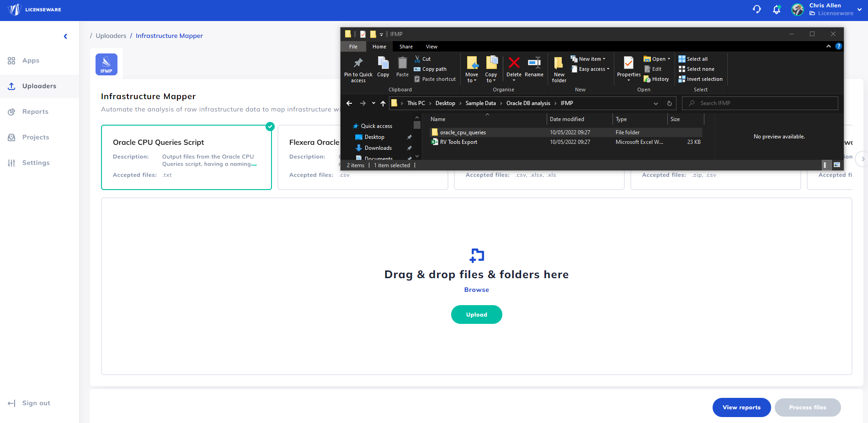The height and width of the screenshot is (423, 868).
Task: Click Sign out in sidebar
Action: (29, 403)
